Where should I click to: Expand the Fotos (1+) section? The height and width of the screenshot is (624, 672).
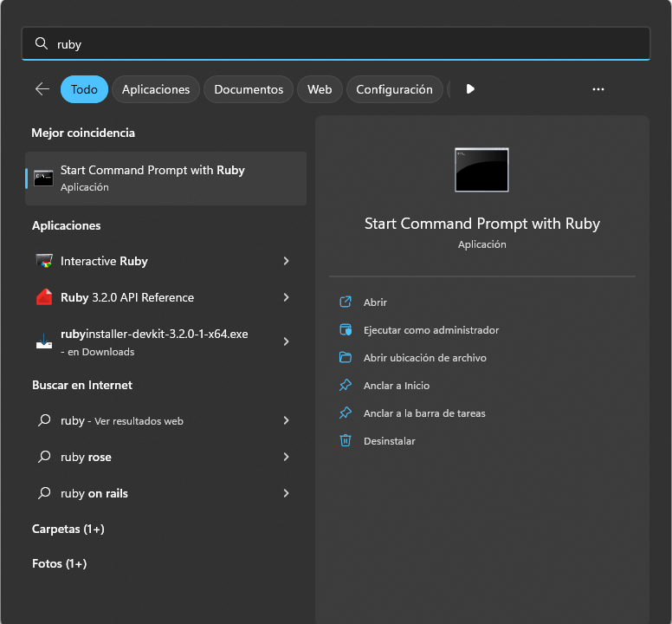click(x=60, y=563)
